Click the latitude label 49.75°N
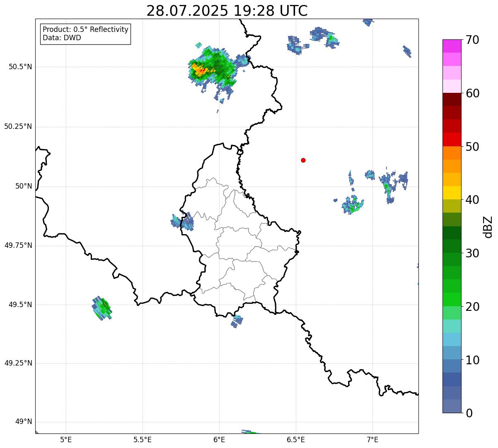This screenshot has width=498, height=448. [x=18, y=245]
